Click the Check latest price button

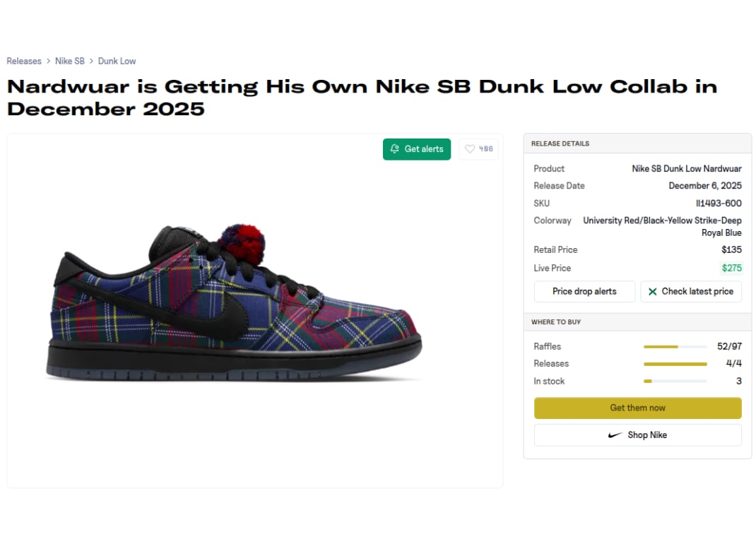(x=691, y=291)
